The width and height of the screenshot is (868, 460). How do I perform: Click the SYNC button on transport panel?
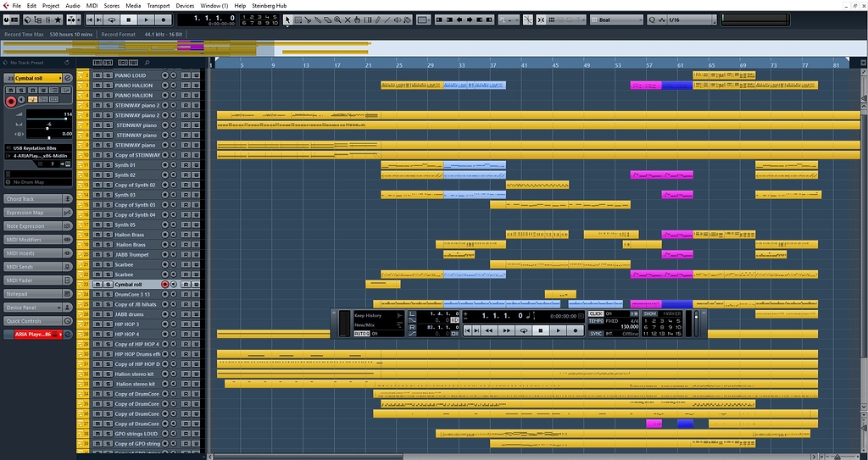coord(597,334)
